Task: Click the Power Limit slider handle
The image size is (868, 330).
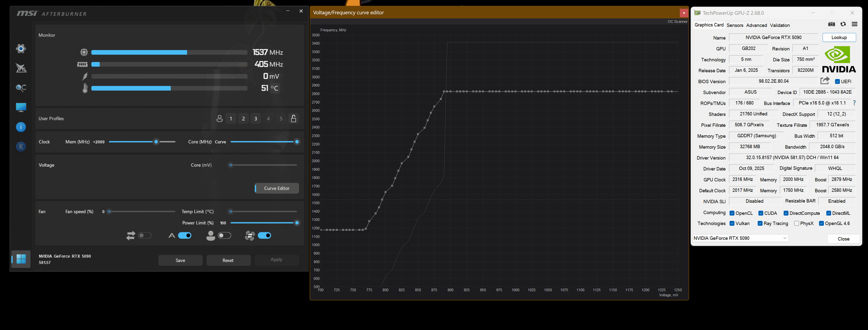Action: pos(297,223)
